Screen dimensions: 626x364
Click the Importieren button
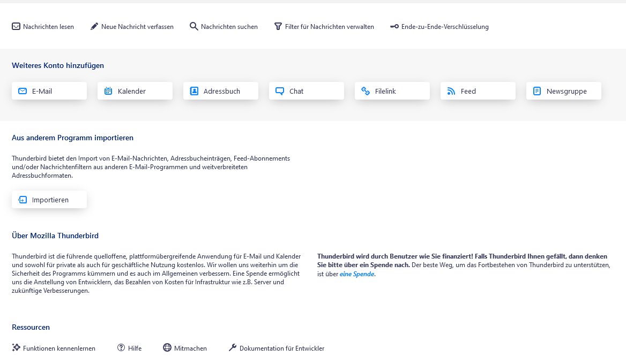point(49,200)
